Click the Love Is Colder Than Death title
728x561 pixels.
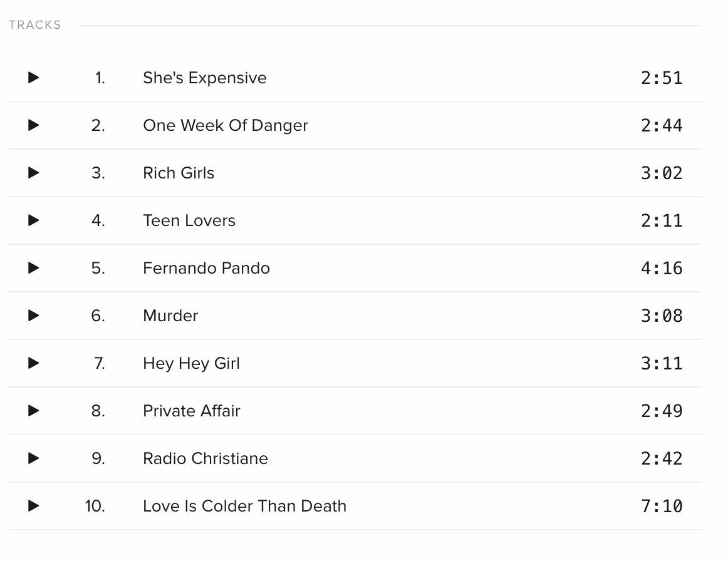(x=245, y=507)
